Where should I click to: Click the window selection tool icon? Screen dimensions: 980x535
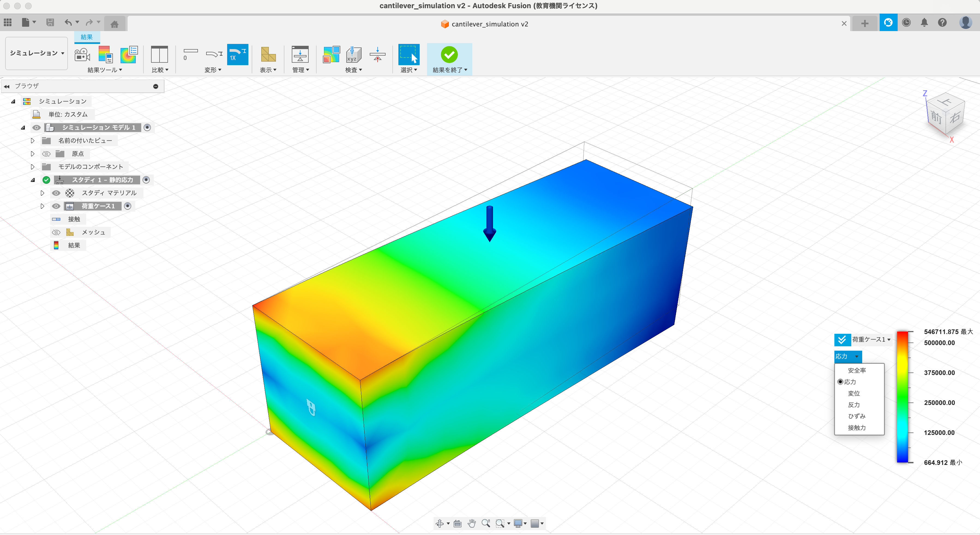click(x=408, y=55)
